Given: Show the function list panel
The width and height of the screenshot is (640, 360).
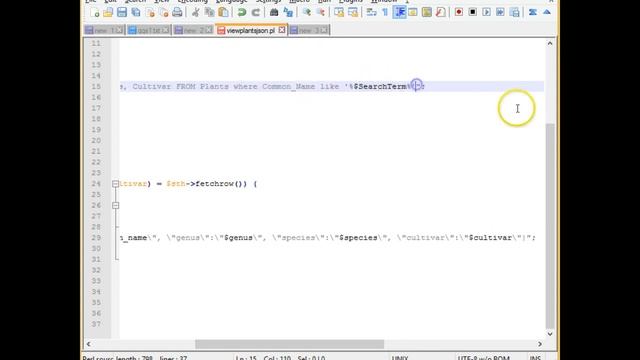Looking at the screenshot, I should click(440, 12).
